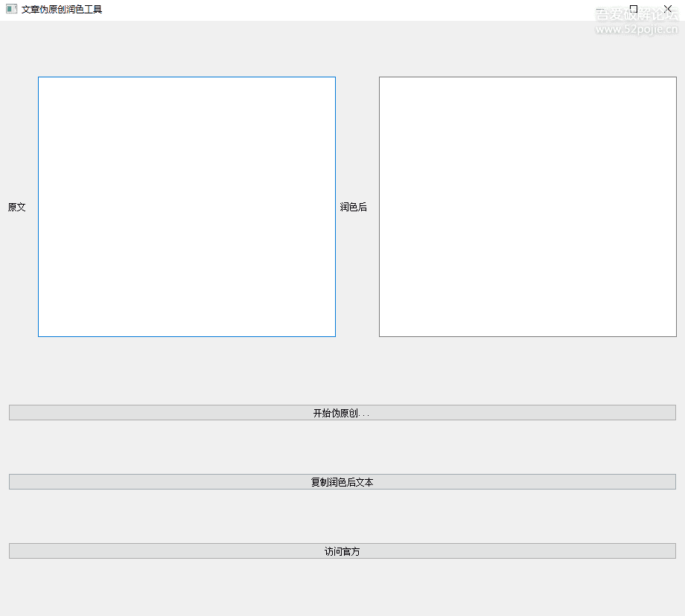This screenshot has width=685, height=616.
Task: Click the 原文 label
Action: point(17,208)
